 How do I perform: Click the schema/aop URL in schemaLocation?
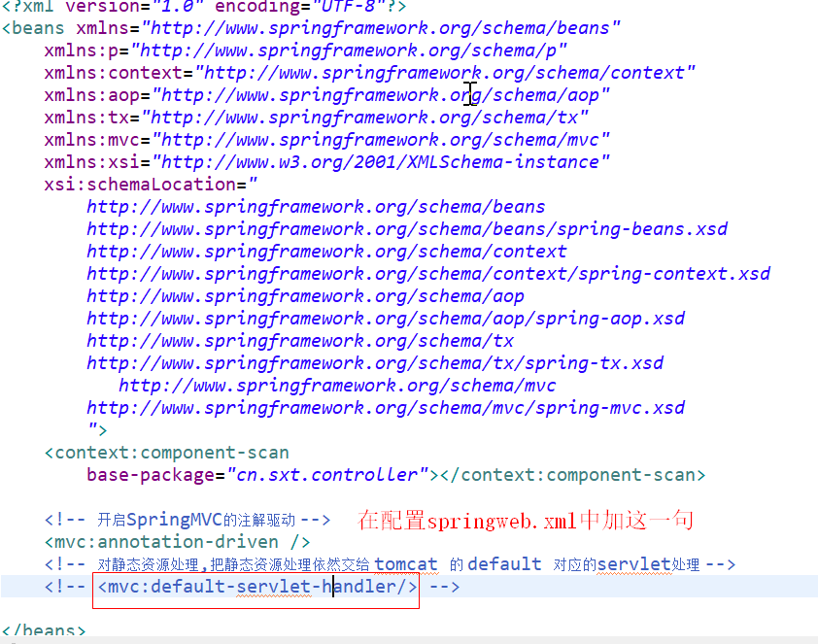[305, 296]
